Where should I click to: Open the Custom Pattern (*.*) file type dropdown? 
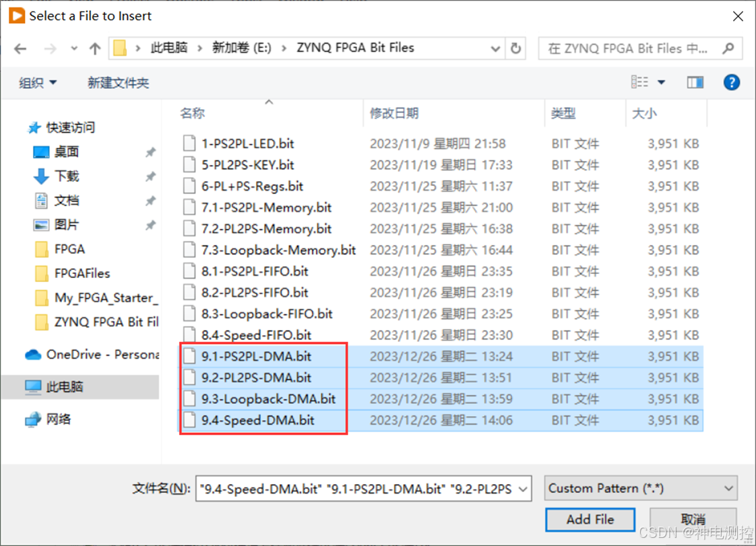point(641,488)
